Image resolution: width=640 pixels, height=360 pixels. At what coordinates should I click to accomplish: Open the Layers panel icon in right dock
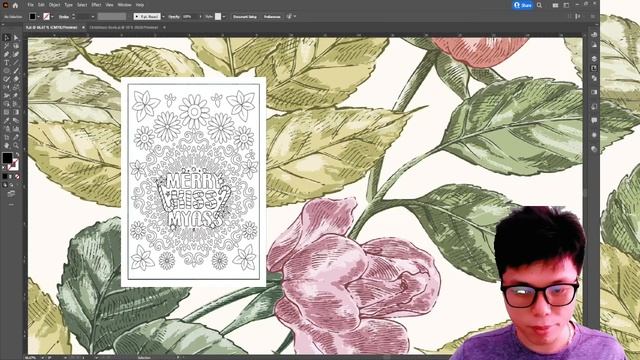[594, 58]
